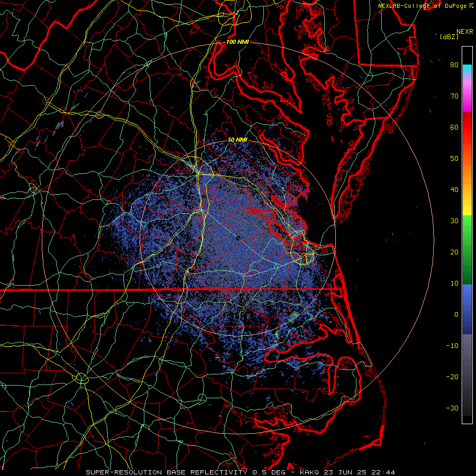Click the 50 NMI range ring label
This screenshot has width=476, height=476.
[237, 140]
